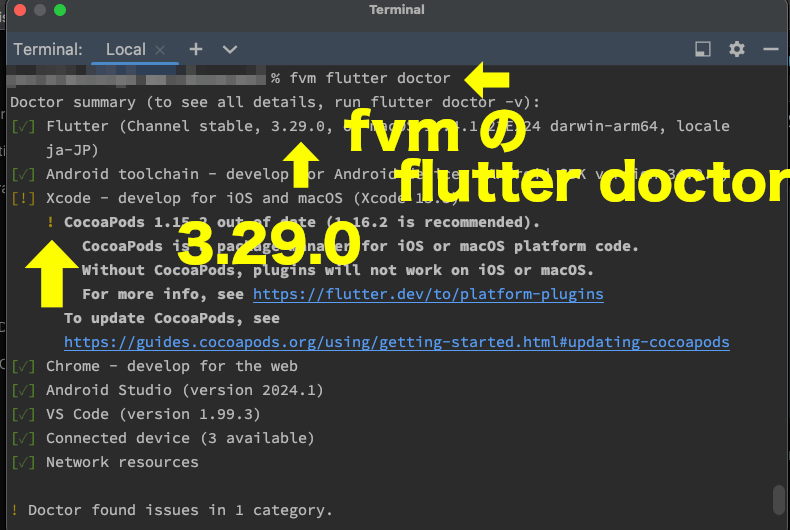Open terminal settings gear

pyautogui.click(x=737, y=49)
